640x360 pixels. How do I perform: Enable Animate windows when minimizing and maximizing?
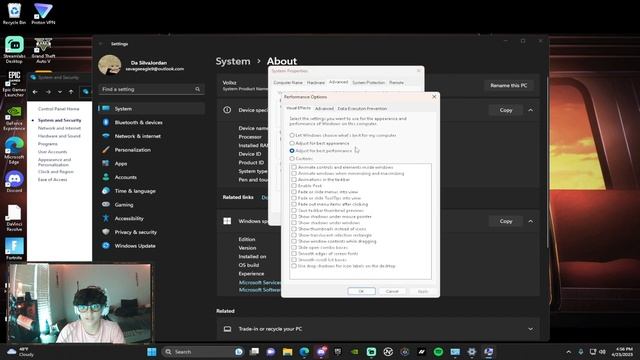coord(294,173)
